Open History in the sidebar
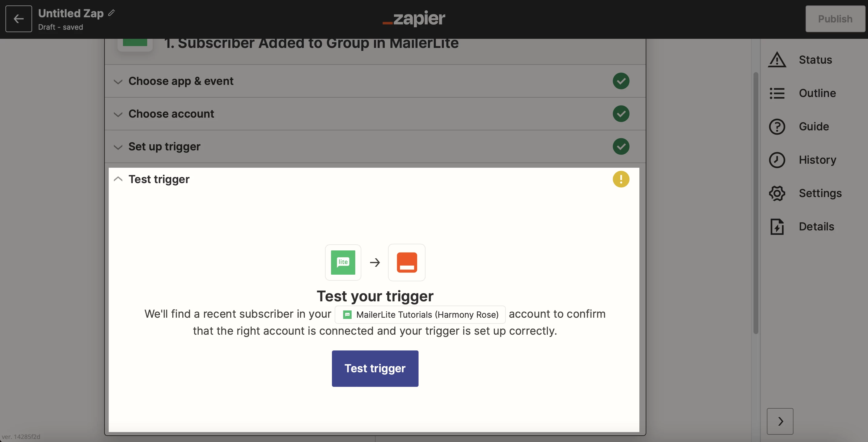This screenshot has width=868, height=442. pos(817,160)
